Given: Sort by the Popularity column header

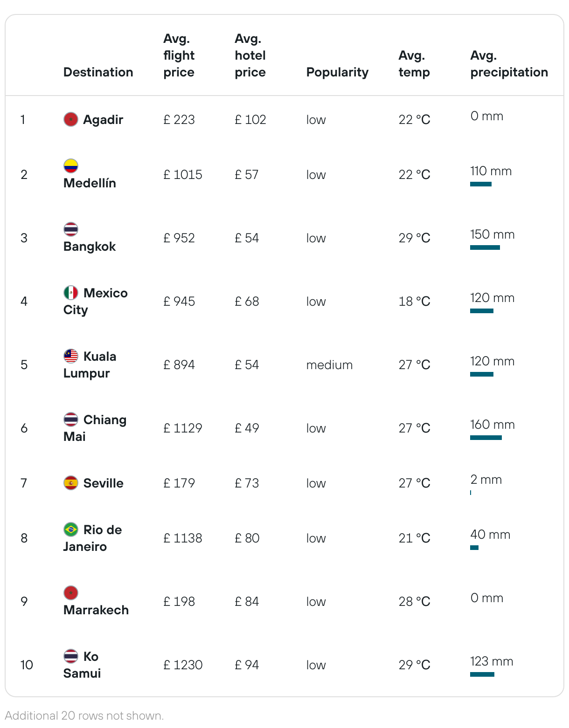Looking at the screenshot, I should [337, 72].
